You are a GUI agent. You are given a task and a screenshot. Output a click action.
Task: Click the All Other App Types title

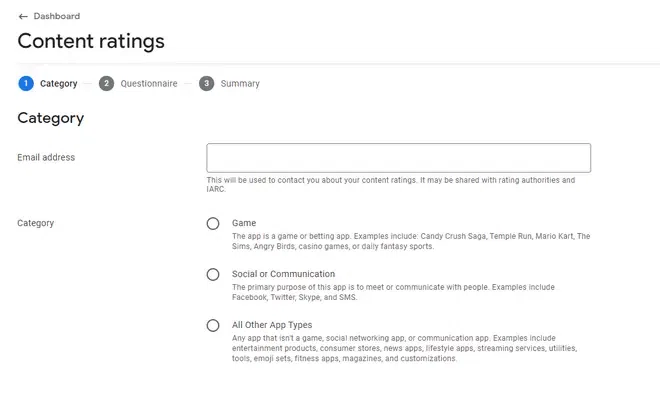pyautogui.click(x=272, y=325)
